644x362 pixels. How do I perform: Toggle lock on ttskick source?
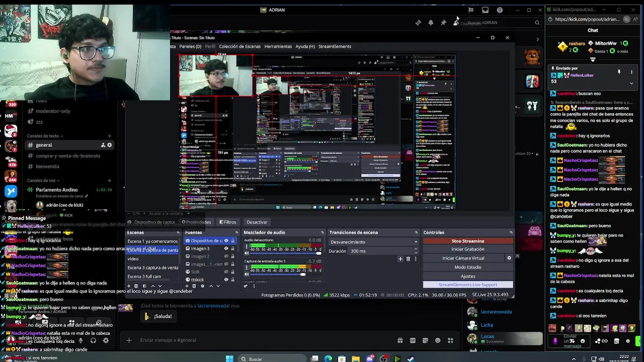(232, 280)
